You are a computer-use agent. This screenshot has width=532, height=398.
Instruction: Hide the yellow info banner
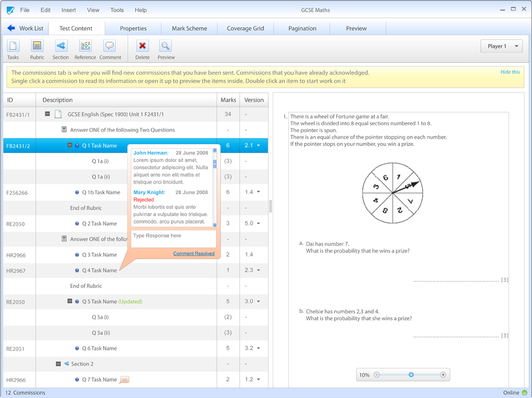point(510,72)
